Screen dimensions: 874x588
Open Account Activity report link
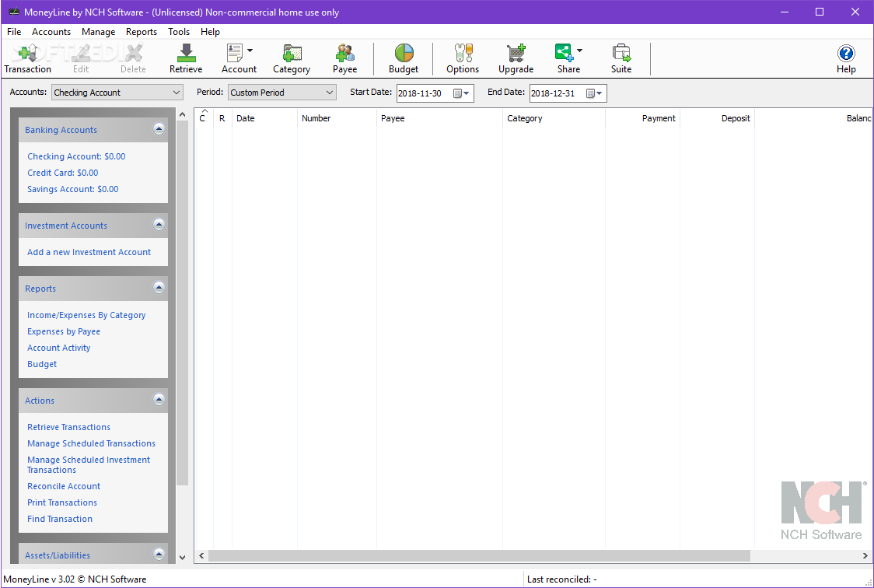tap(58, 347)
